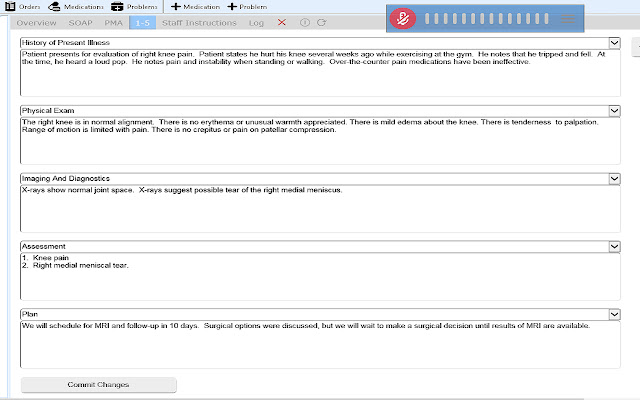The width and height of the screenshot is (640, 400).
Task: Expand the Physical Exam dropdown arrow
Action: pyautogui.click(x=614, y=111)
